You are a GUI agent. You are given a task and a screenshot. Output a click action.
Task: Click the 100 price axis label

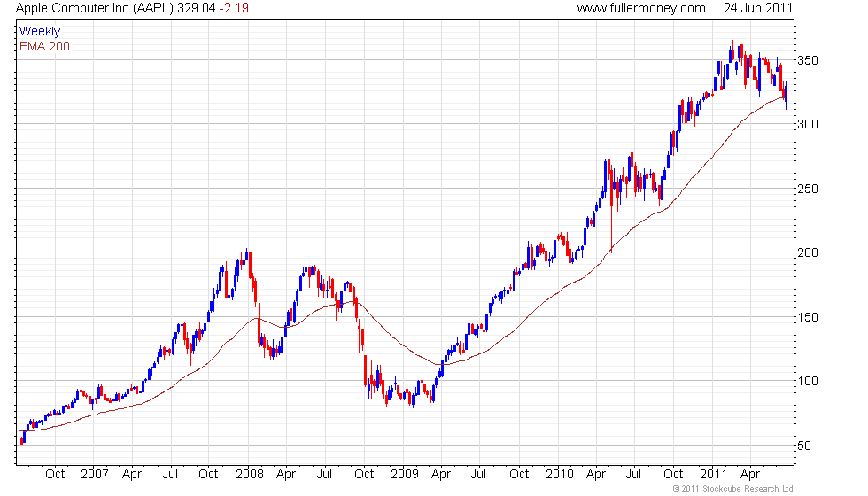808,381
